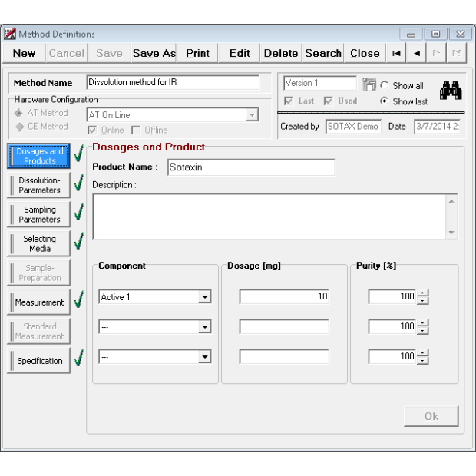Switch to Dissolution-Parameters section
The height and width of the screenshot is (476, 476).
[x=39, y=185]
